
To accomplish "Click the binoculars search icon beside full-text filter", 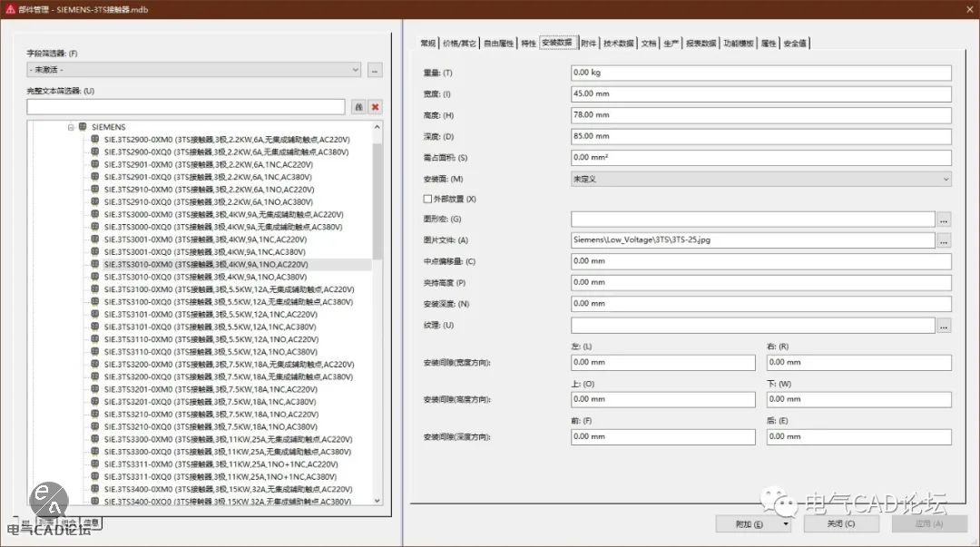I will pos(358,107).
